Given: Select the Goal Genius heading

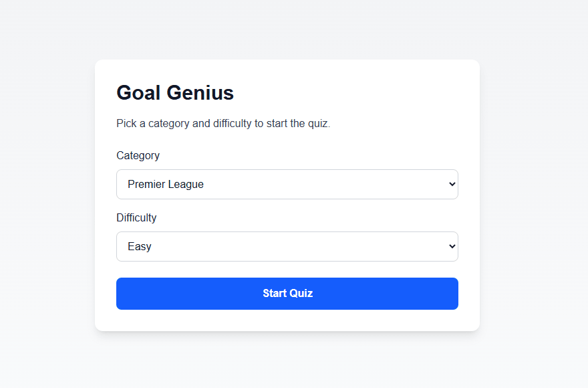Looking at the screenshot, I should [x=175, y=92].
